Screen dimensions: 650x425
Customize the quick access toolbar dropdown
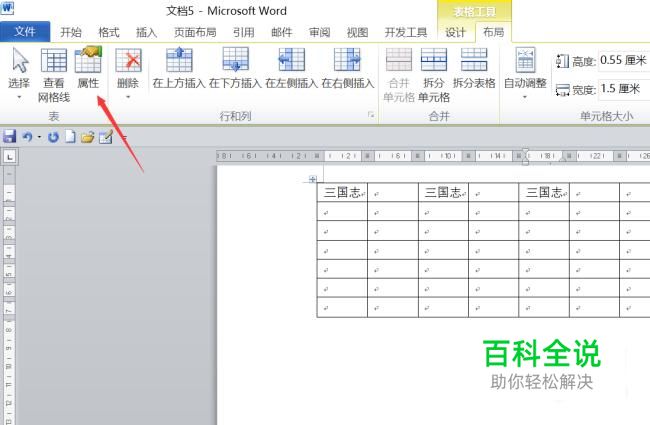[x=124, y=137]
